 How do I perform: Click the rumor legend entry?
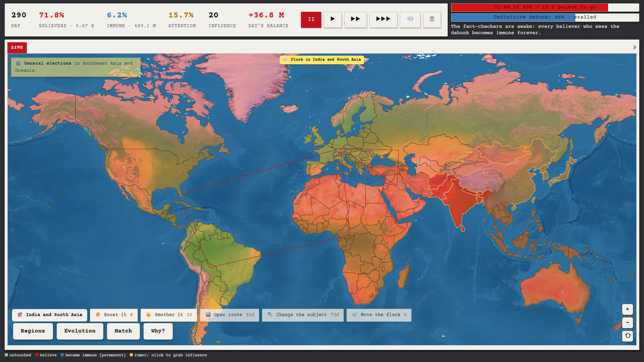[168, 355]
